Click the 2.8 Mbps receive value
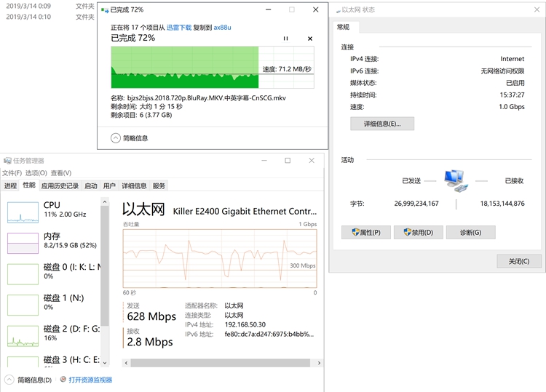The width and height of the screenshot is (546, 392). coord(150,342)
